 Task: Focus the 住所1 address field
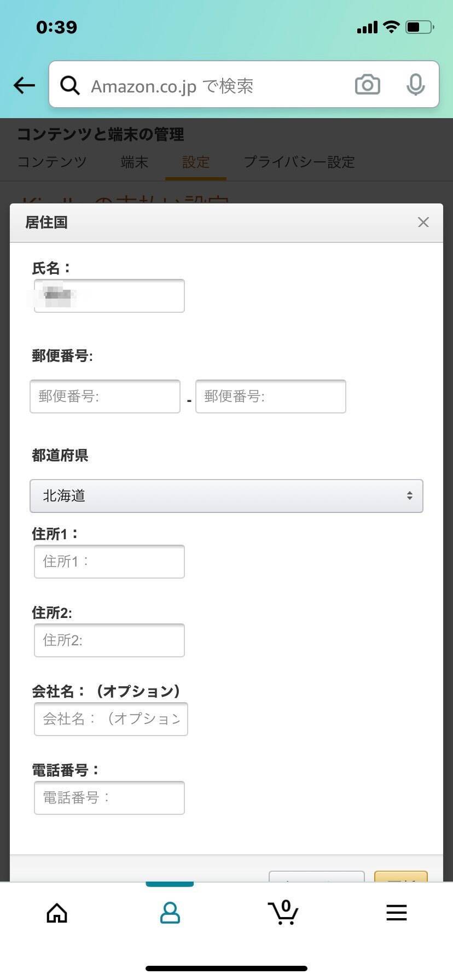[109, 562]
